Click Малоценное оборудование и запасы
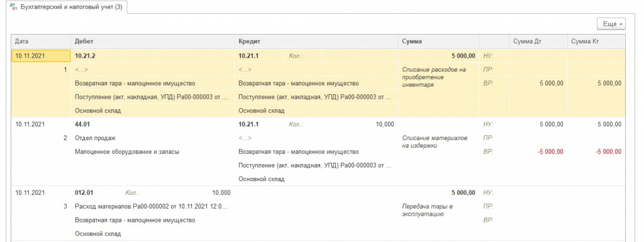This screenshot has width=644, height=242. pyautogui.click(x=127, y=151)
